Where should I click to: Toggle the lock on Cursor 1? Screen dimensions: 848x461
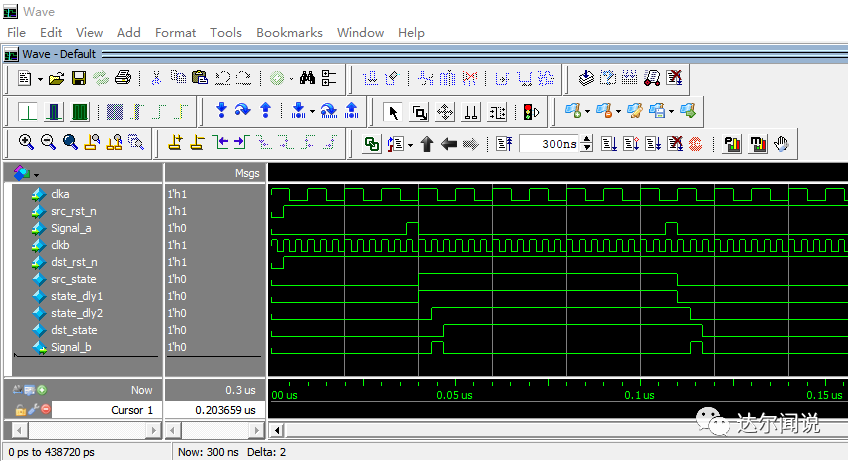[x=20, y=410]
